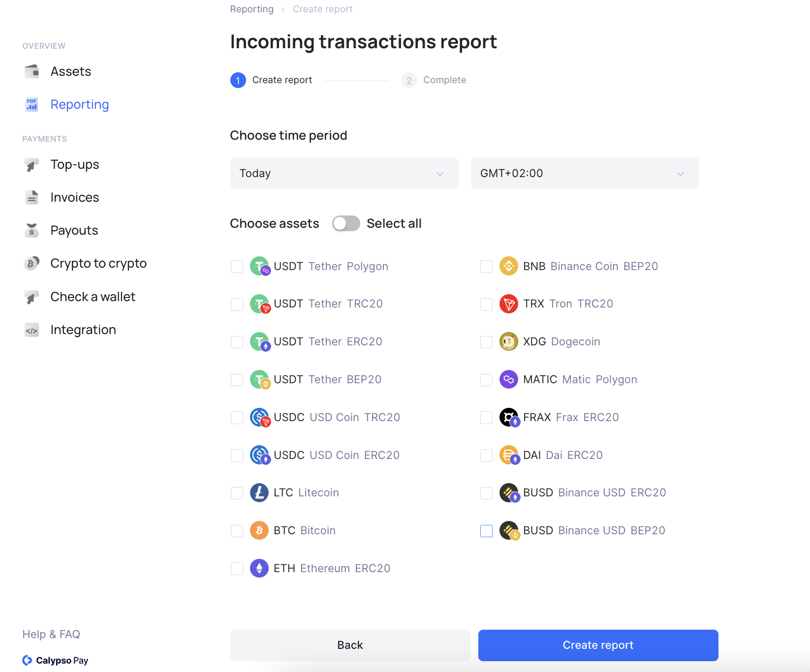Check the USDT Tether Polygon checkbox
Viewport: 810px width, 672px height.
click(x=237, y=267)
